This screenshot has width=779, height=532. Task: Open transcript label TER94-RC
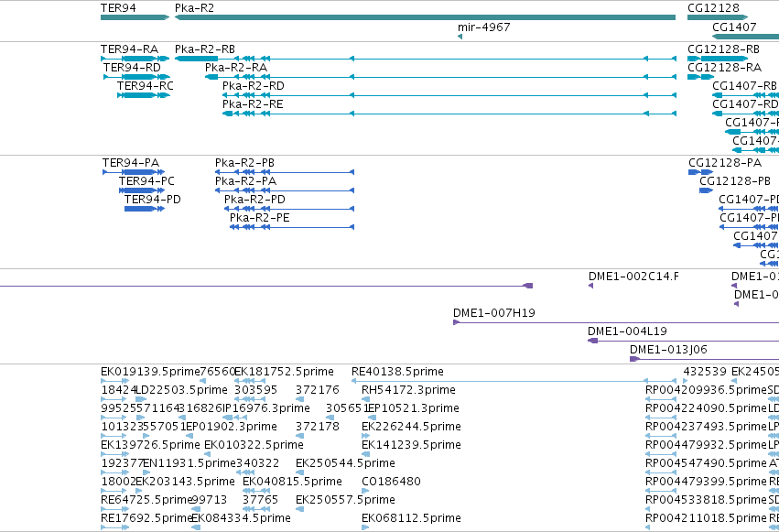pos(146,86)
